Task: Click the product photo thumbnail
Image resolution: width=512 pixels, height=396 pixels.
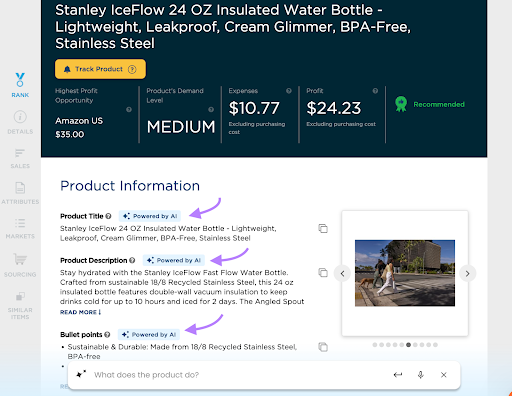Action: coord(405,273)
